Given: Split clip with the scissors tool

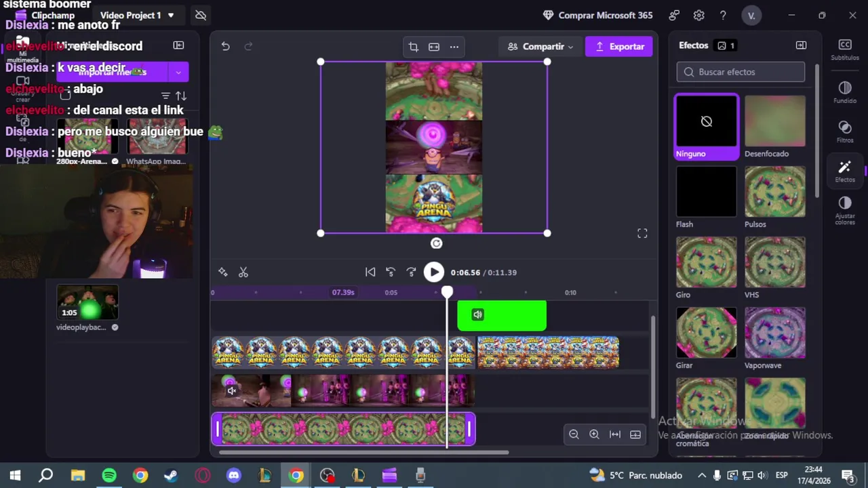Looking at the screenshot, I should click(x=243, y=272).
